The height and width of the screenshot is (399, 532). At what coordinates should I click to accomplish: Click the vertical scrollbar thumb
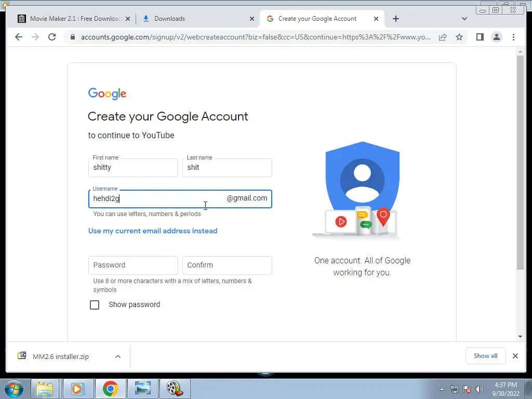[x=520, y=163]
